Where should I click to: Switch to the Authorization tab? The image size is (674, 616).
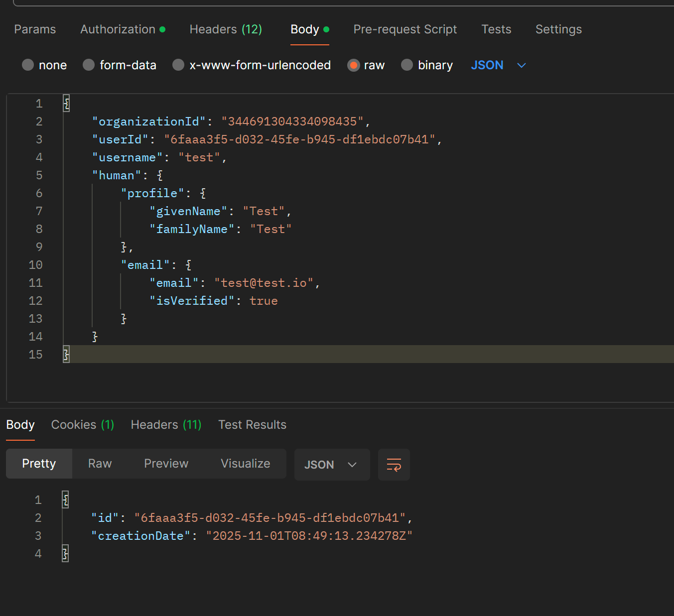[x=118, y=29]
